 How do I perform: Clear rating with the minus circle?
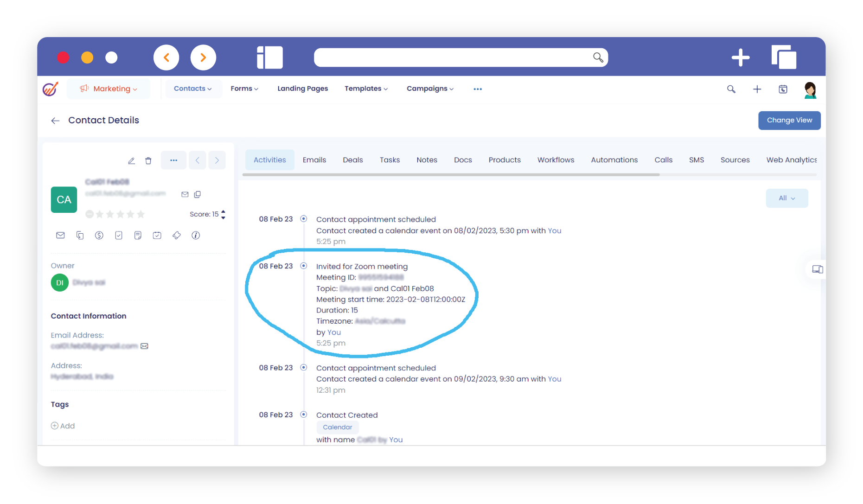(89, 214)
